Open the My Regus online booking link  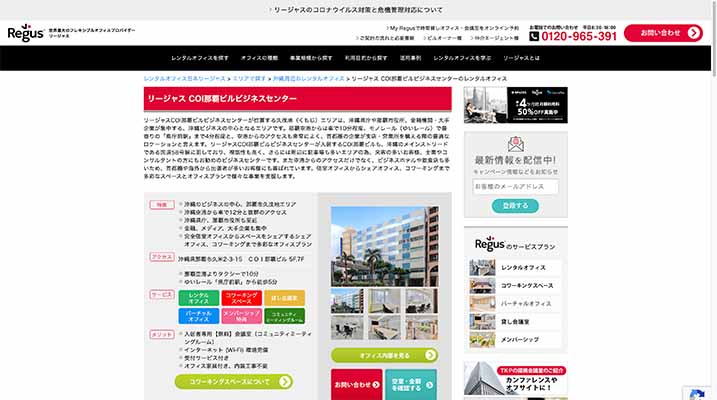pos(452,28)
